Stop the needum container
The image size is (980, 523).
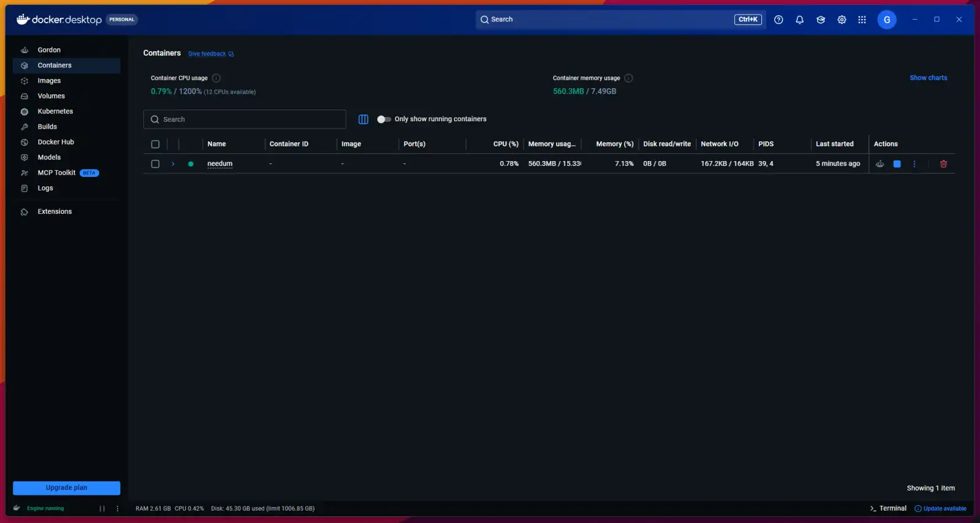point(897,164)
